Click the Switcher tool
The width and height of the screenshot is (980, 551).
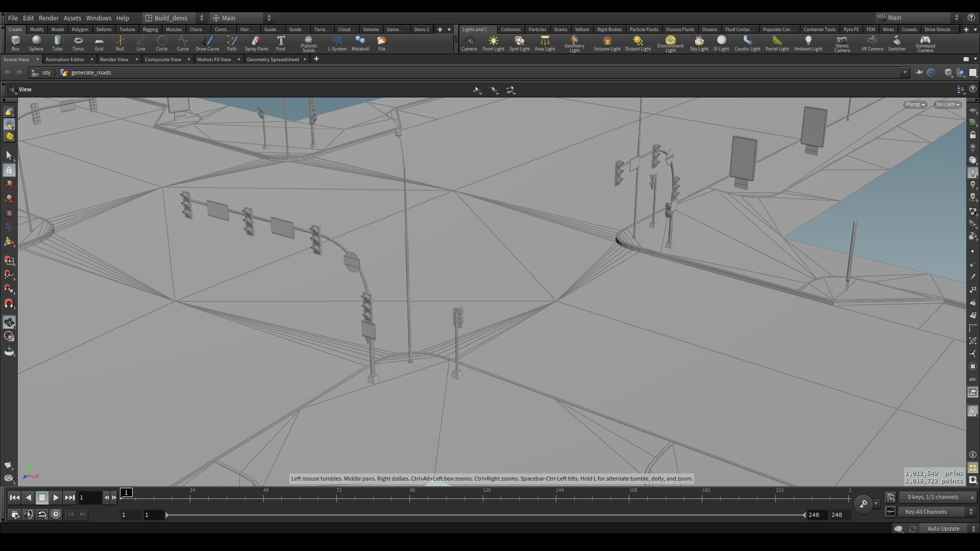point(897,43)
